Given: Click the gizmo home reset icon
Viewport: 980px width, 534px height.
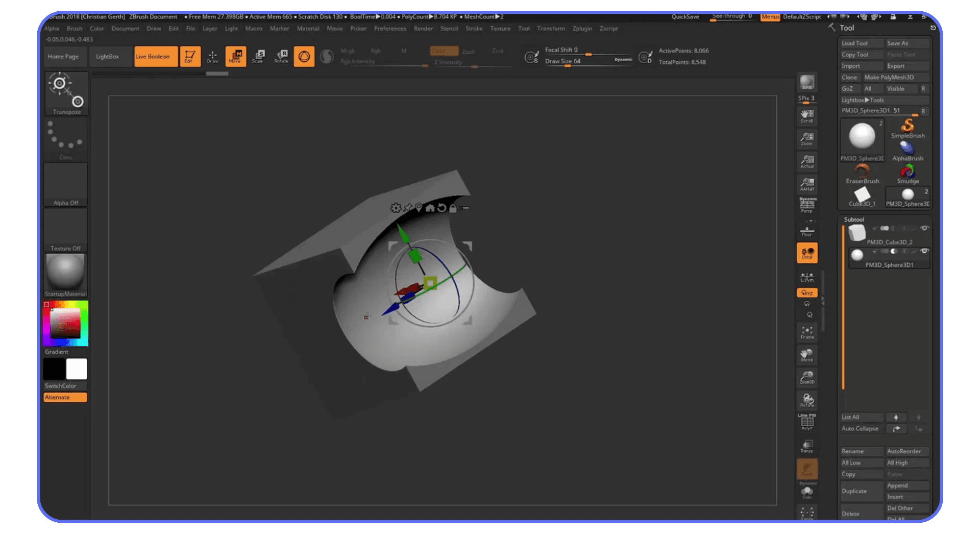Looking at the screenshot, I should (x=430, y=208).
